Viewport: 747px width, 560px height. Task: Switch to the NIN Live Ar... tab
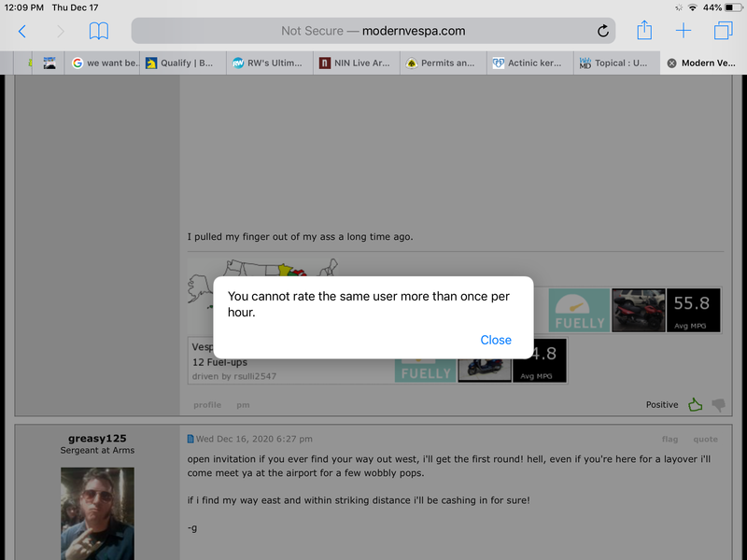357,63
